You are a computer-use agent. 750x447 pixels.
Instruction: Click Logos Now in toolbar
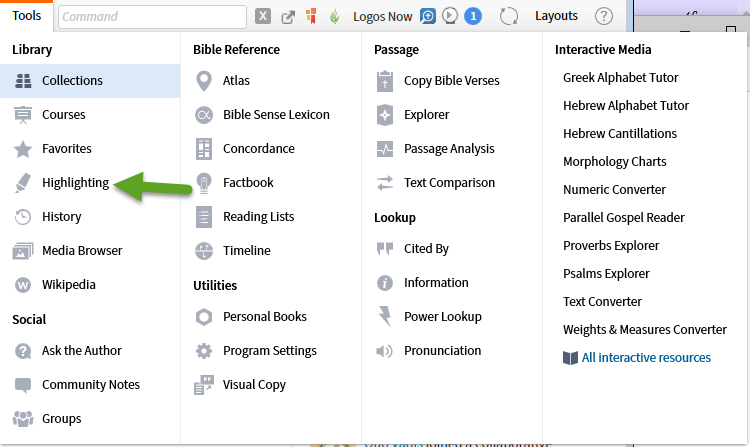[x=383, y=17]
